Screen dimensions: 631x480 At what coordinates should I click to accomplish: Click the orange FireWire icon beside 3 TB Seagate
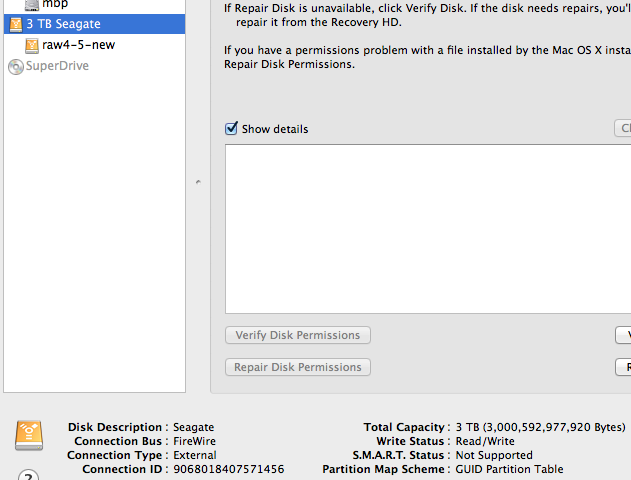pyautogui.click(x=16, y=25)
